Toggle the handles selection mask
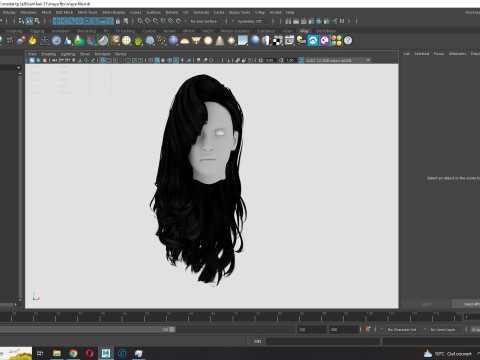The width and height of the screenshot is (480, 360). 57,21
